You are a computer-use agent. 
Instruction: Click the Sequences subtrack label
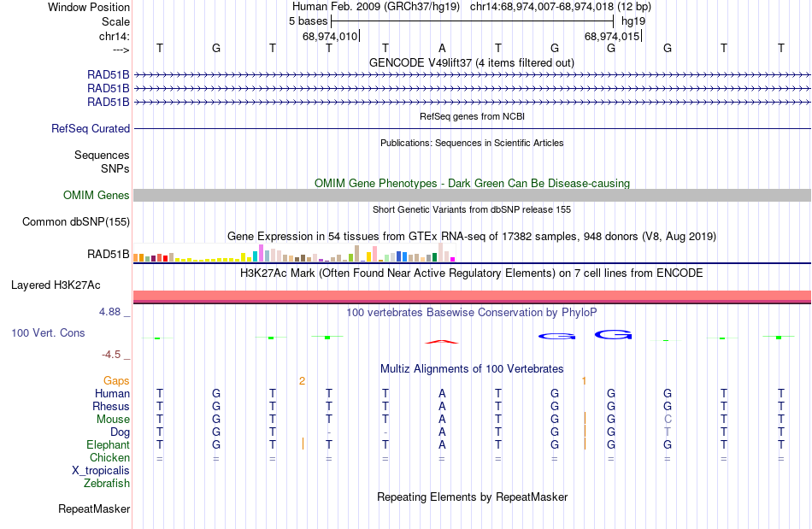pos(102,155)
